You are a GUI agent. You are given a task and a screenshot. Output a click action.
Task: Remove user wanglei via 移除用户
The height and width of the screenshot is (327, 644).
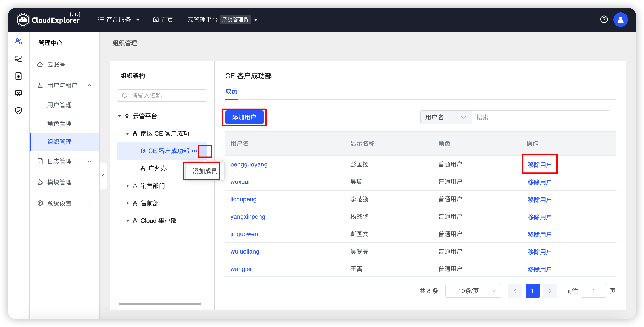tap(539, 270)
